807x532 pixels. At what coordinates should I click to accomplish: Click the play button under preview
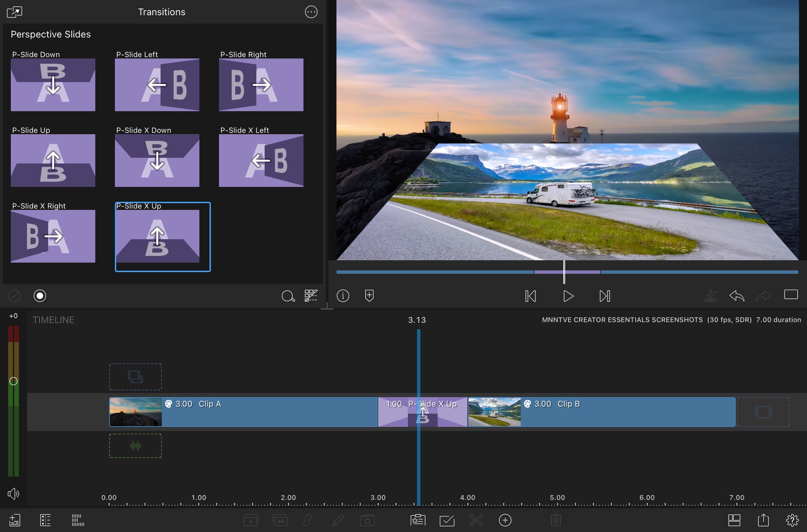click(568, 296)
